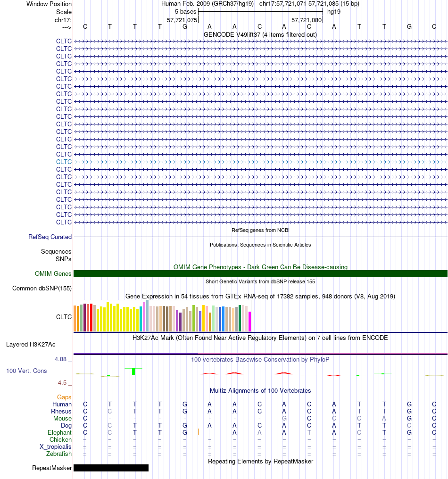This screenshot has height=479, width=448.
Task: Click the 'Human Feb. 2009 (GRCh37/hg19)' assembly text
Action: [x=207, y=4]
